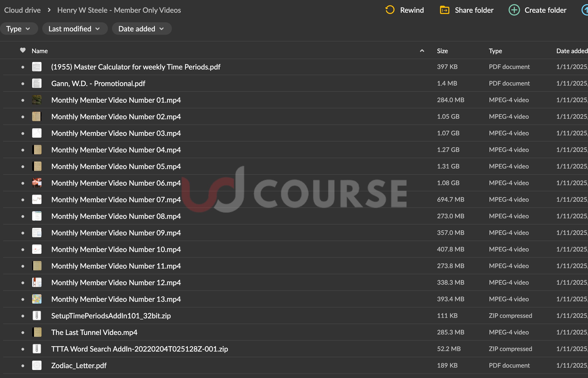Expand the Last modified filter dropdown
The image size is (588, 378).
[74, 29]
